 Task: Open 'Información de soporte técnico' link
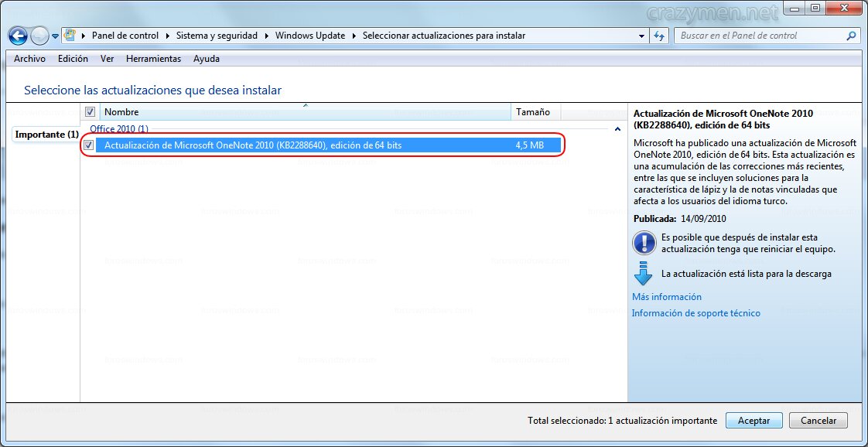[695, 313]
